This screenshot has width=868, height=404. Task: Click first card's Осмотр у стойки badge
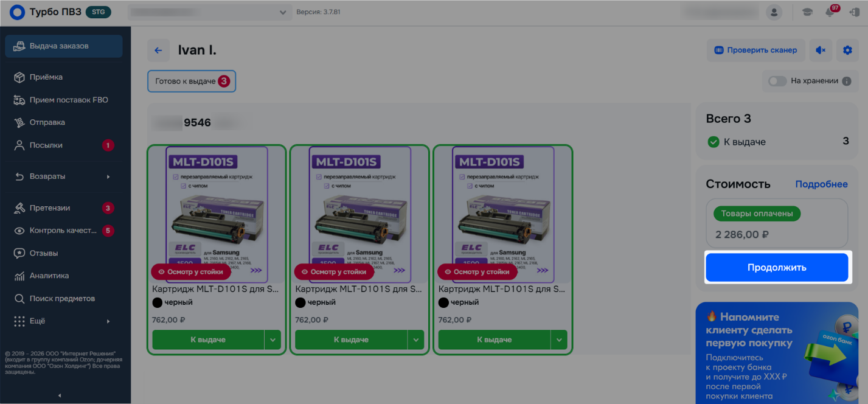[x=191, y=272]
